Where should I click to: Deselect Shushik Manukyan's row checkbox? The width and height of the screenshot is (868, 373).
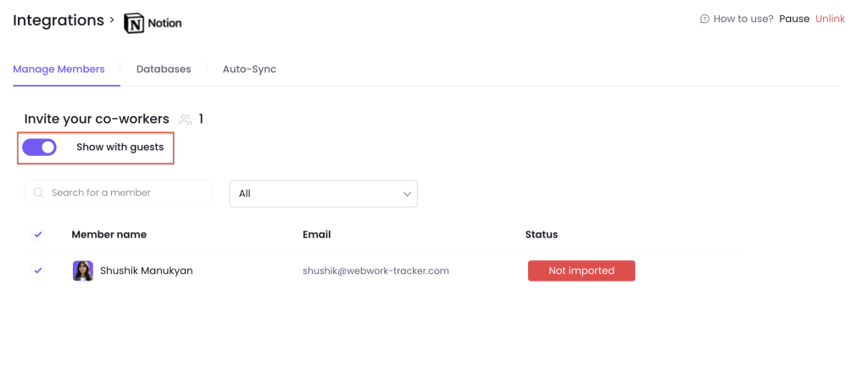pos(38,270)
